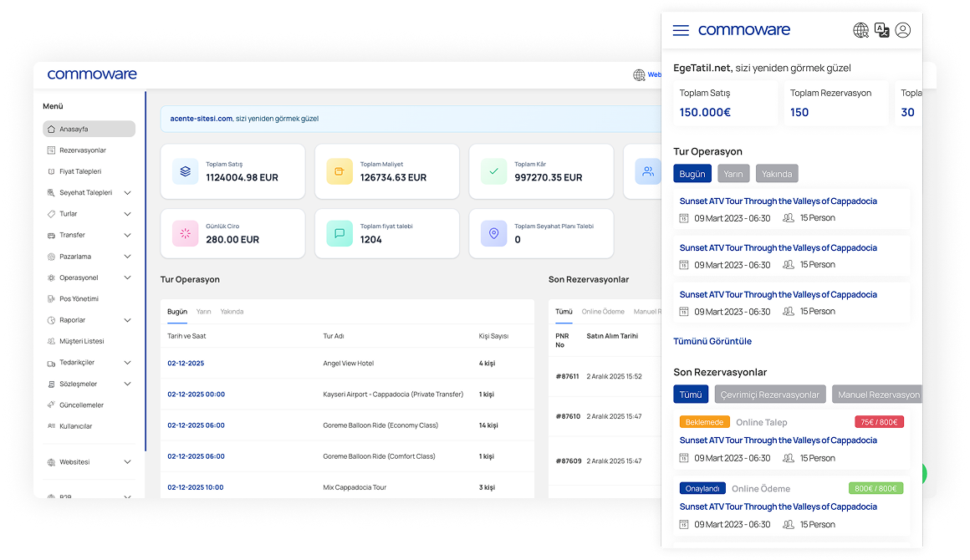Click the Tümünü Görüntüle link
970x560 pixels.
[x=712, y=341]
